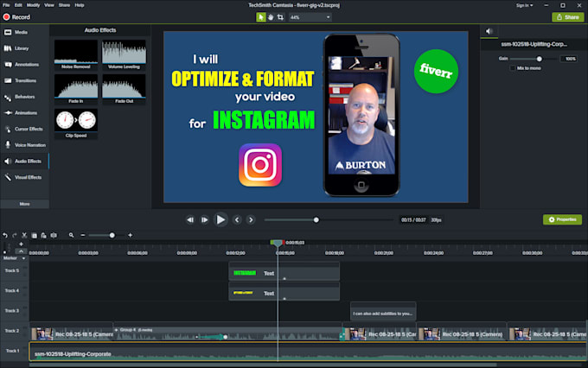The image size is (588, 368).
Task: Open the Library tab
Action: [24, 48]
